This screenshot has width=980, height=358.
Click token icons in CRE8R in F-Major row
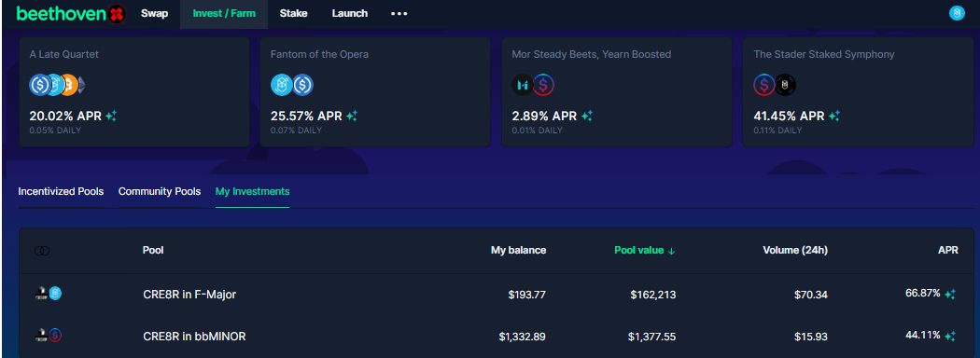(x=49, y=293)
